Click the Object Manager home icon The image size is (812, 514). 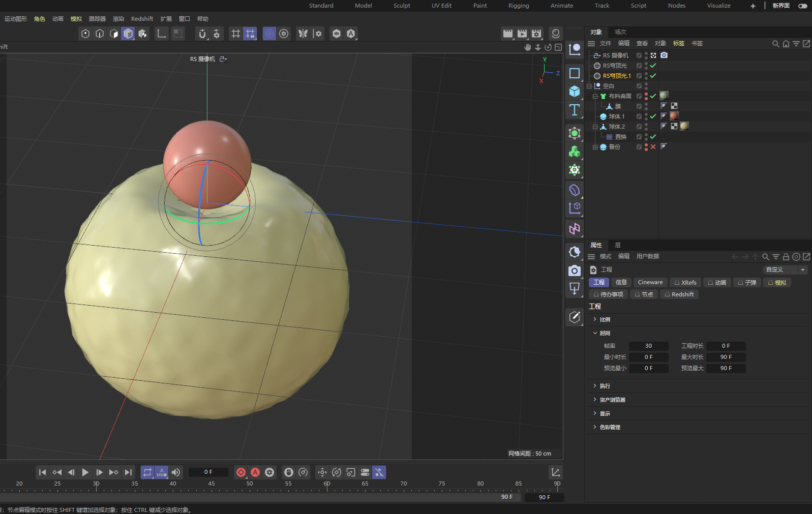[x=786, y=44]
